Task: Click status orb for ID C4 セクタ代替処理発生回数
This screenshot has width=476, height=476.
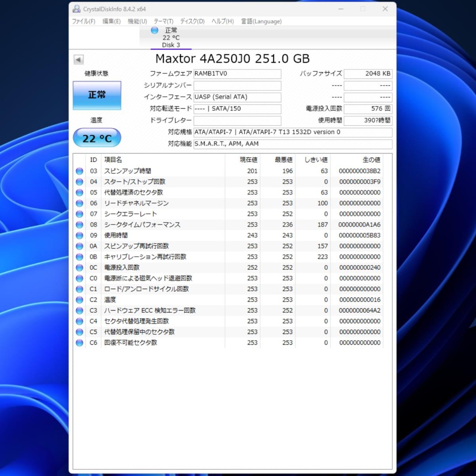Action: pos(80,321)
